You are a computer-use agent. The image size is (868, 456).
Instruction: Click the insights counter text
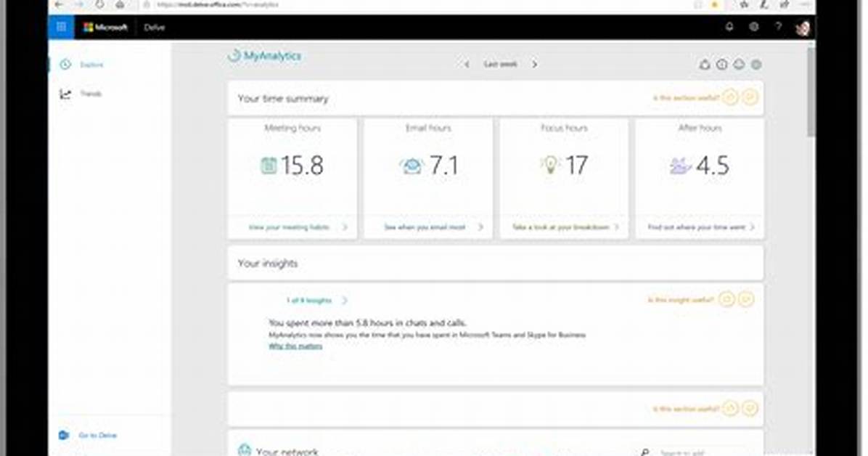tap(309, 301)
